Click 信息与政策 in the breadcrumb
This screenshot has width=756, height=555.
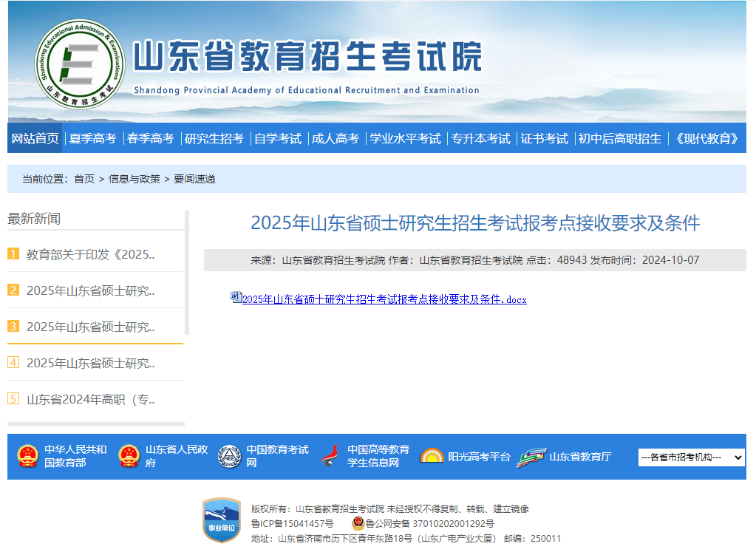point(134,179)
